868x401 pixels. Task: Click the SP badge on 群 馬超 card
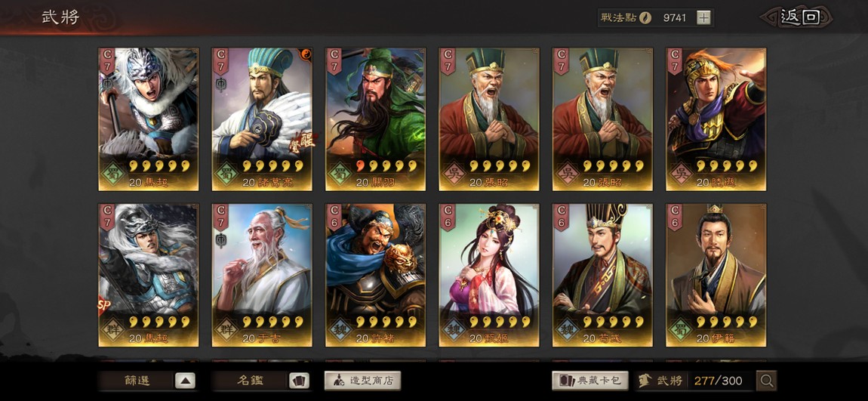(103, 306)
